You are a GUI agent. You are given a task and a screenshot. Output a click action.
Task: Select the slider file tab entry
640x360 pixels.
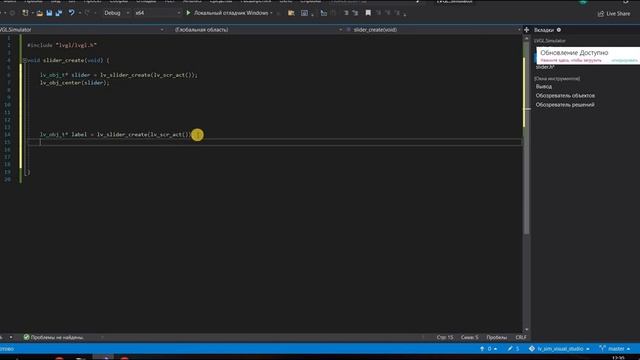point(545,67)
